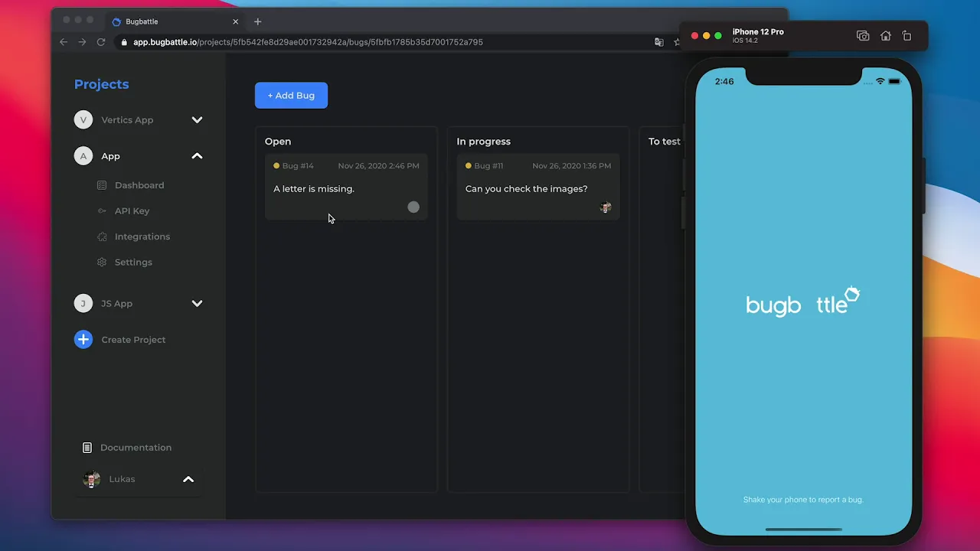Image resolution: width=980 pixels, height=551 pixels.
Task: Click the translate icon in address bar
Action: pos(659,42)
